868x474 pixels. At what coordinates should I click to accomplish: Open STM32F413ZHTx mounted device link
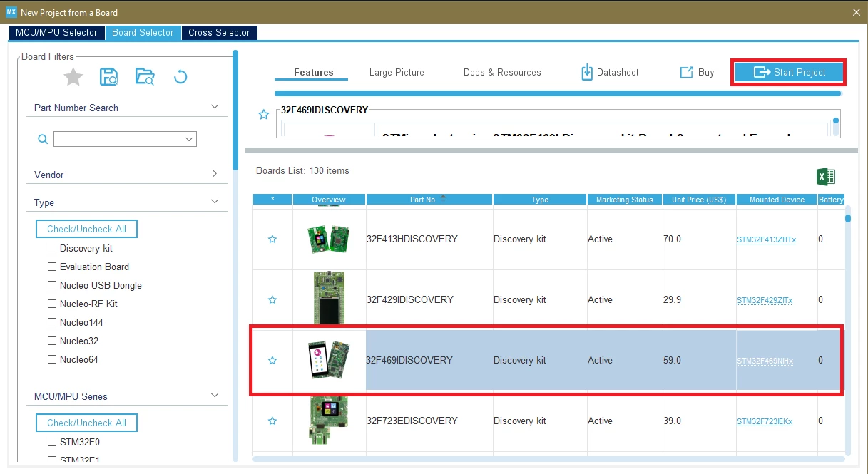click(x=766, y=240)
